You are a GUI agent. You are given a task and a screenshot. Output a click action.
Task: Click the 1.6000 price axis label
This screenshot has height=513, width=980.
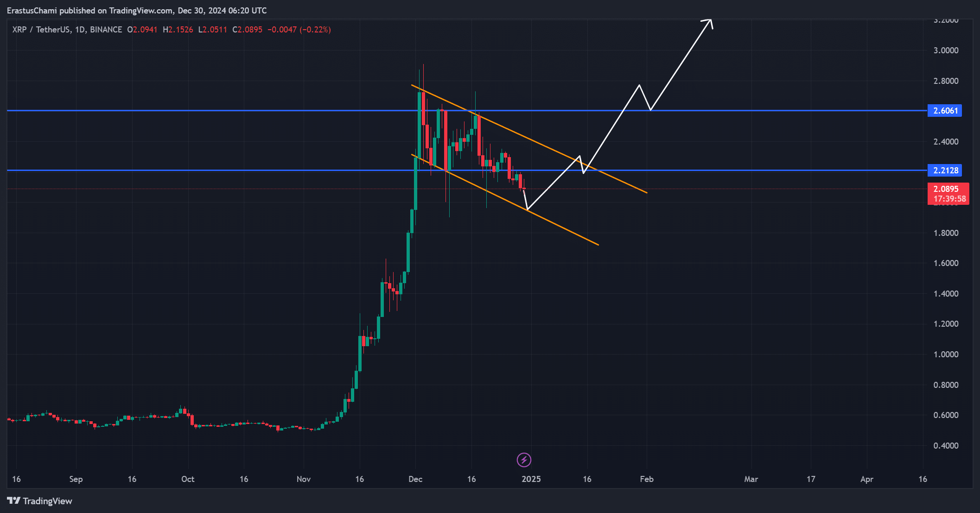pyautogui.click(x=946, y=263)
